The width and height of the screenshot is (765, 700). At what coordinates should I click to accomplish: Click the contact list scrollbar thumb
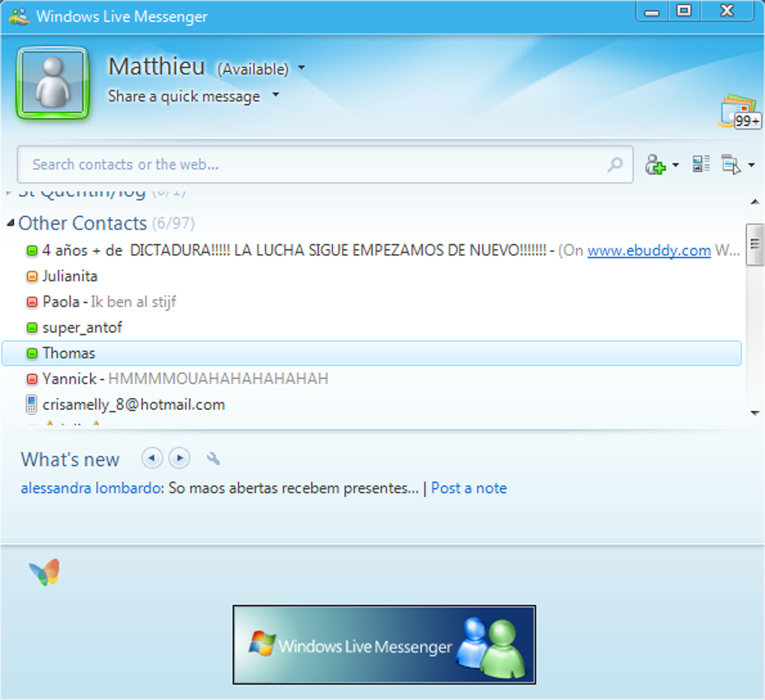pyautogui.click(x=754, y=244)
